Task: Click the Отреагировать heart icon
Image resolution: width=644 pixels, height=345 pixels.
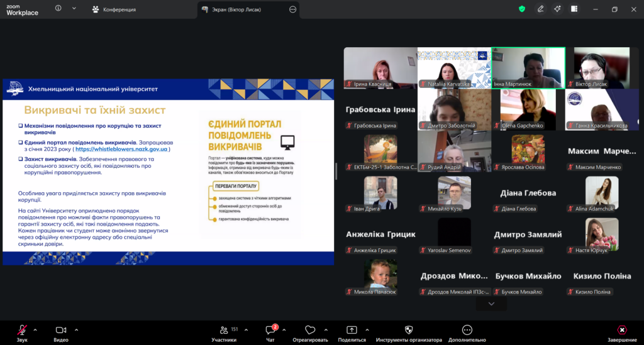Action: [310, 331]
